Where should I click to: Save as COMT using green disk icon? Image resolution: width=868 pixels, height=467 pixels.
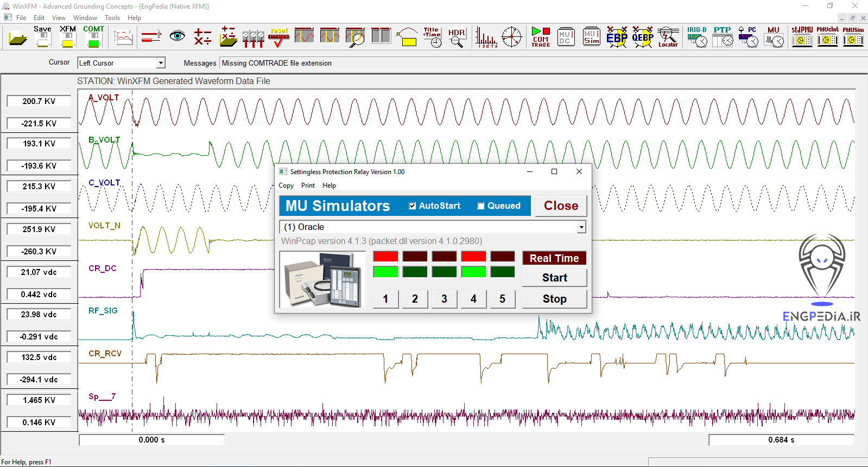[x=94, y=36]
